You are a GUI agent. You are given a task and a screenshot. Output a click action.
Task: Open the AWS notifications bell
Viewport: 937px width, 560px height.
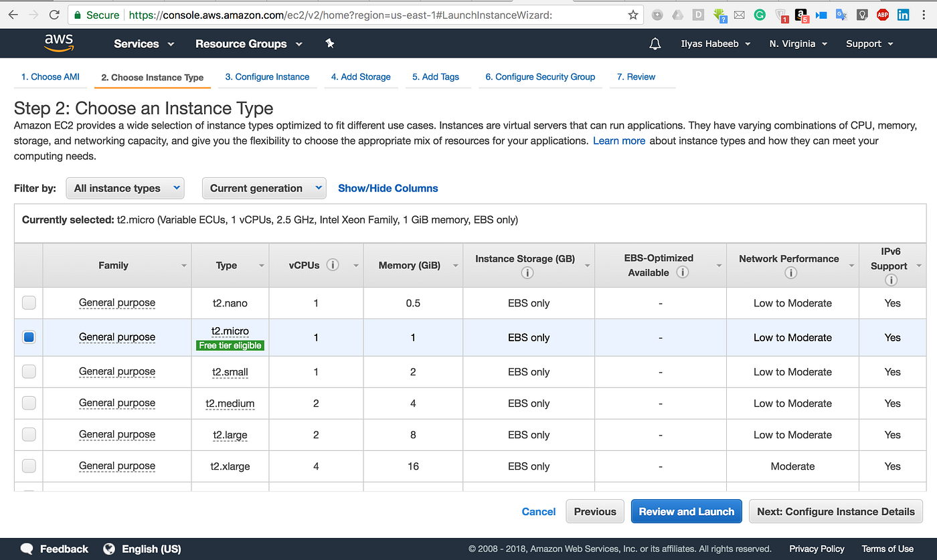click(655, 43)
